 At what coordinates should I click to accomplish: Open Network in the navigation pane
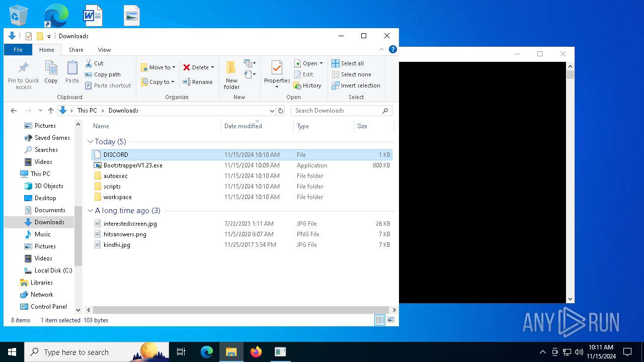(36, 295)
